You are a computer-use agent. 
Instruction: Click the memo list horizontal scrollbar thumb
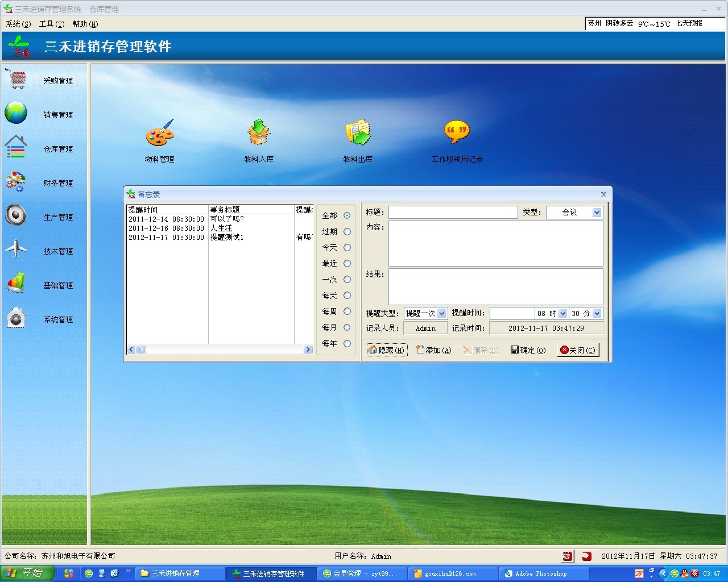[142, 350]
